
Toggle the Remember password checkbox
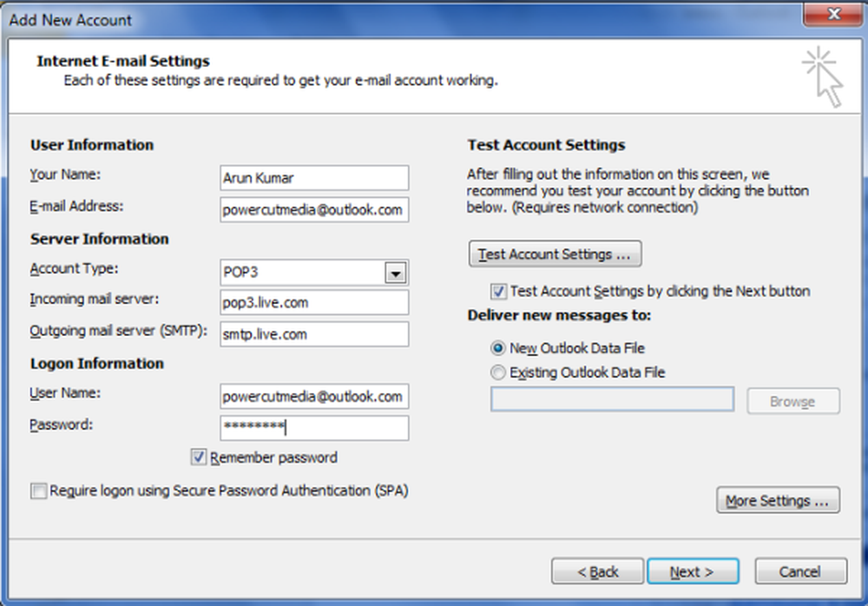tap(199, 457)
